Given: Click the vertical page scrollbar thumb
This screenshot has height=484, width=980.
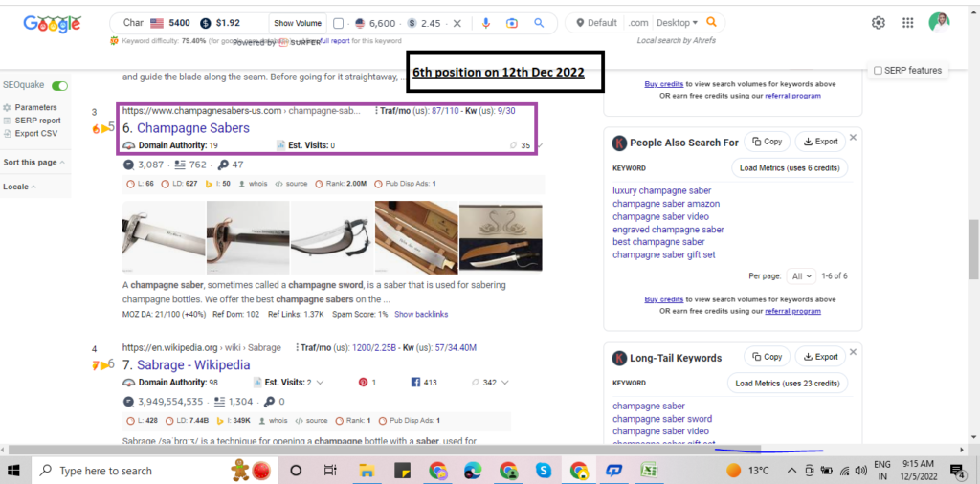Looking at the screenshot, I should pos(973,250).
